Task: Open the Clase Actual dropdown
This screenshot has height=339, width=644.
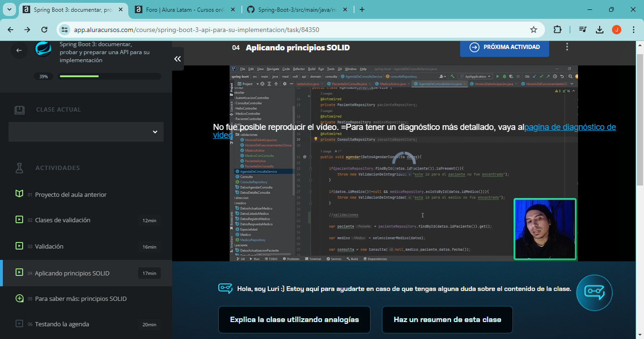Action: pos(86,132)
